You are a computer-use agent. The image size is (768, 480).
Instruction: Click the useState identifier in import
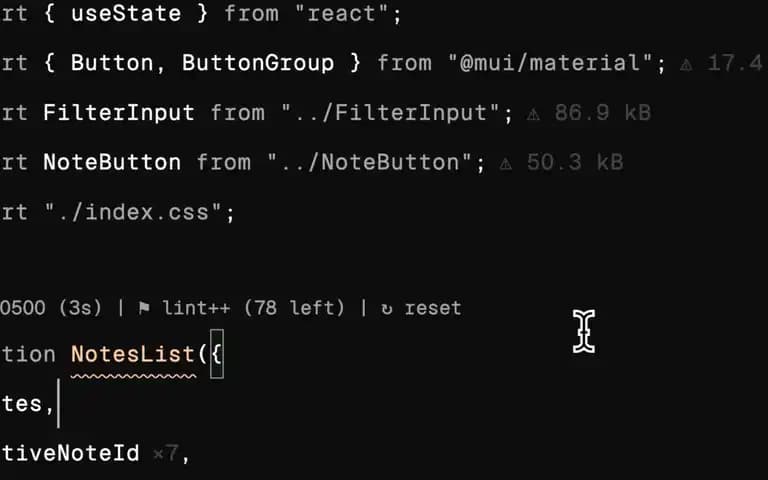(x=126, y=13)
